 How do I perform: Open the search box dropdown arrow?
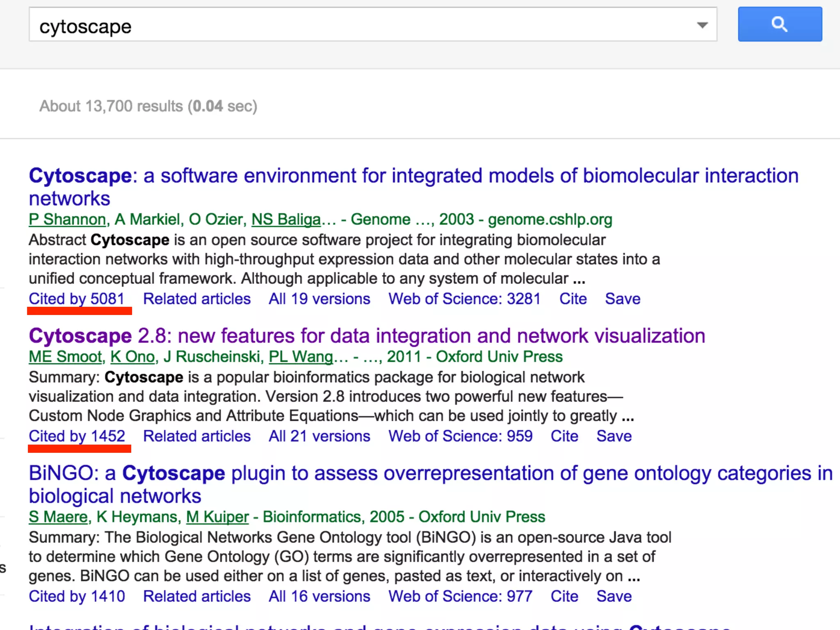click(702, 25)
